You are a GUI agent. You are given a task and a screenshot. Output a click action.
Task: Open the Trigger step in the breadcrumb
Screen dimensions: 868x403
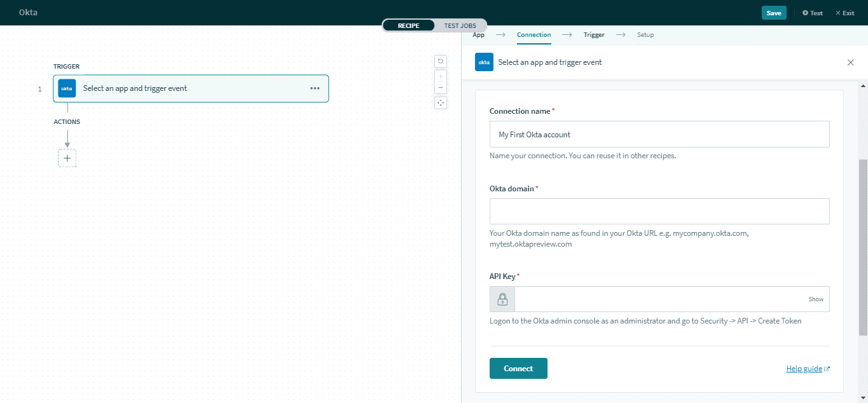point(593,34)
